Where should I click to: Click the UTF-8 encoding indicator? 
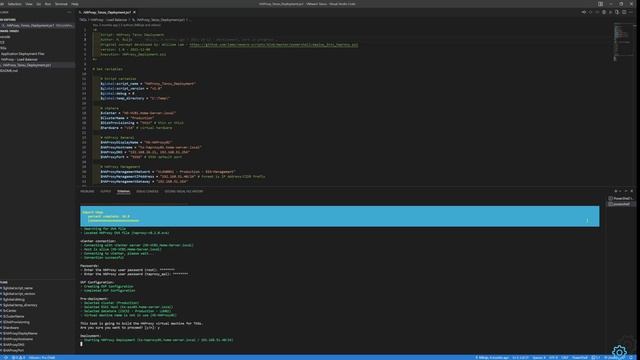coord(553,358)
